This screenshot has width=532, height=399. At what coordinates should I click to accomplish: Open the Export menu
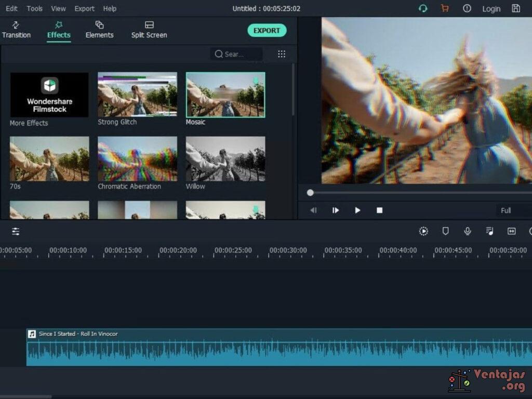pyautogui.click(x=84, y=8)
